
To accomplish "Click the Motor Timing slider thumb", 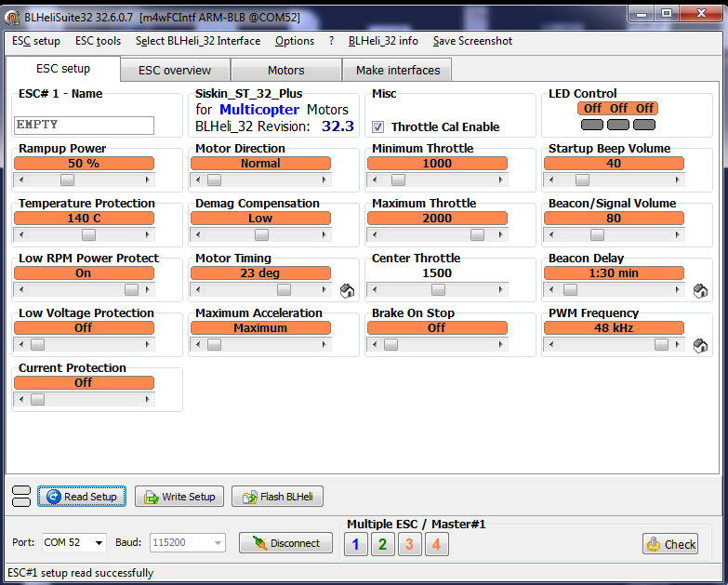I will 284,289.
